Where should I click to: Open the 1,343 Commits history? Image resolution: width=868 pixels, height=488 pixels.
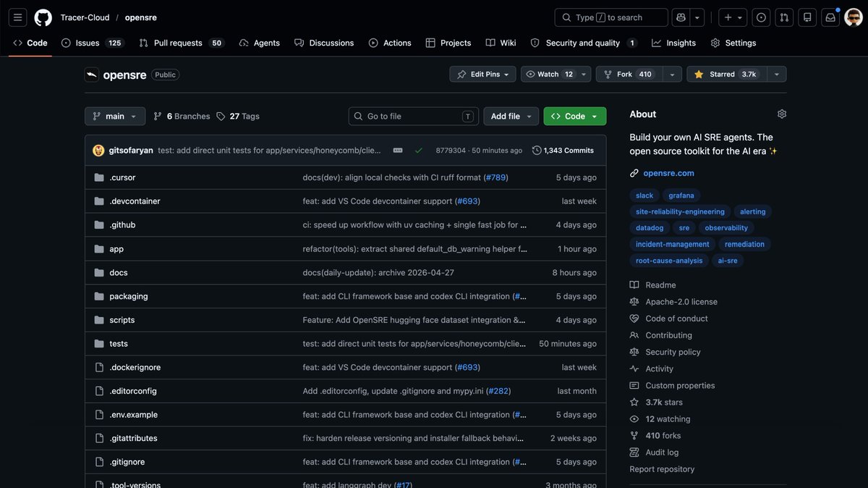(x=563, y=151)
